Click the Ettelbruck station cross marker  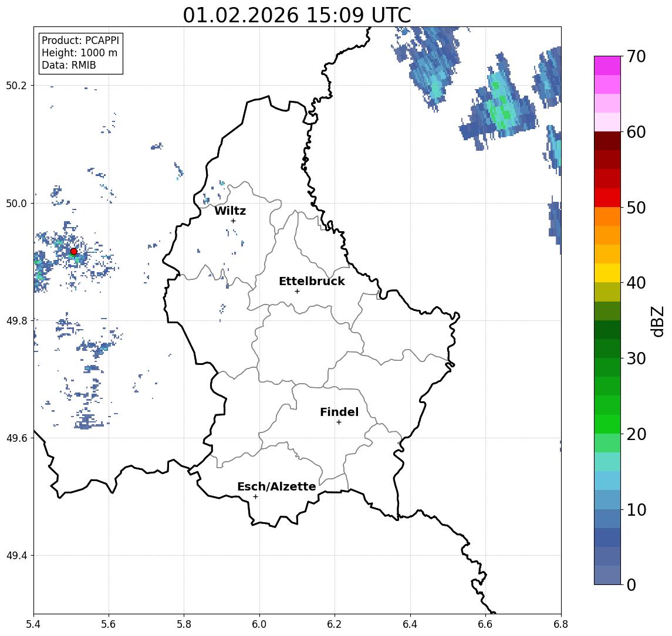click(297, 292)
